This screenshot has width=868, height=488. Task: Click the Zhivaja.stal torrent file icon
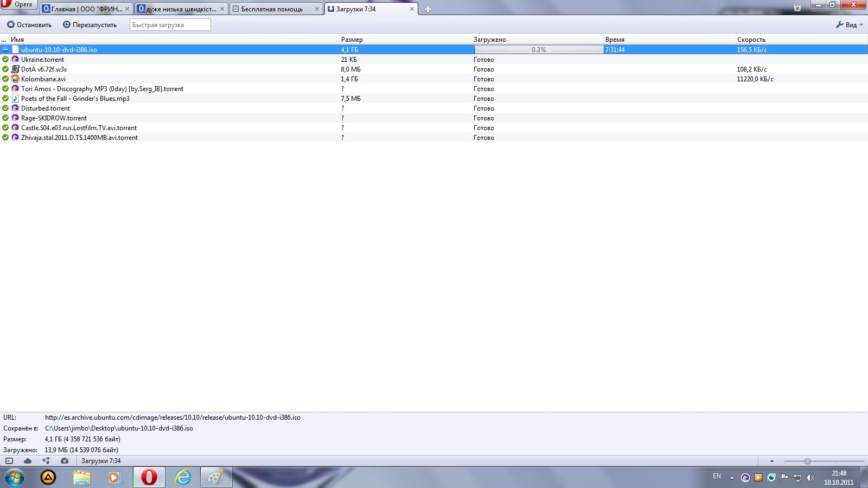[x=15, y=137]
